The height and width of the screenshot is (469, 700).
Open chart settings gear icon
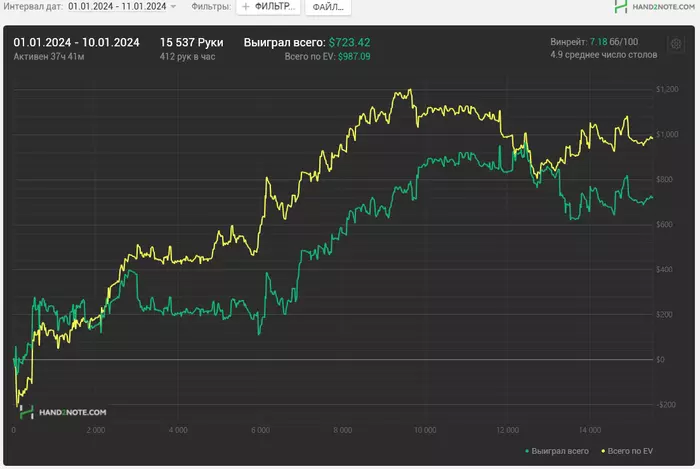pyautogui.click(x=676, y=44)
